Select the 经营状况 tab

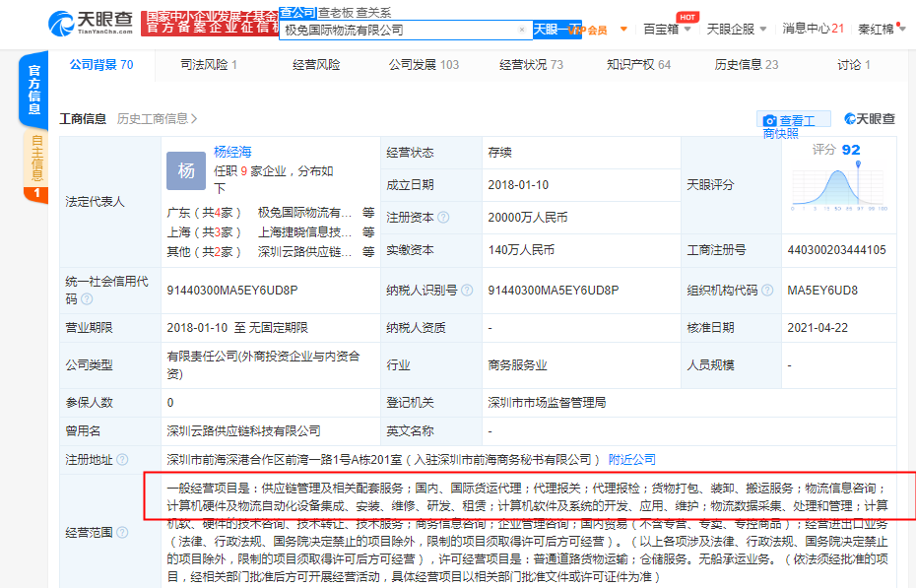tap(531, 65)
